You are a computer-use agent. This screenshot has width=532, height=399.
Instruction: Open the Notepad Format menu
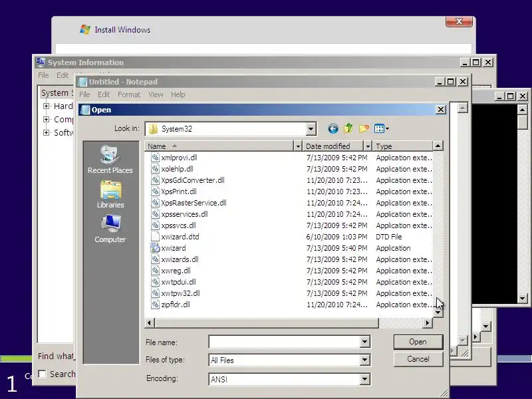click(x=129, y=94)
